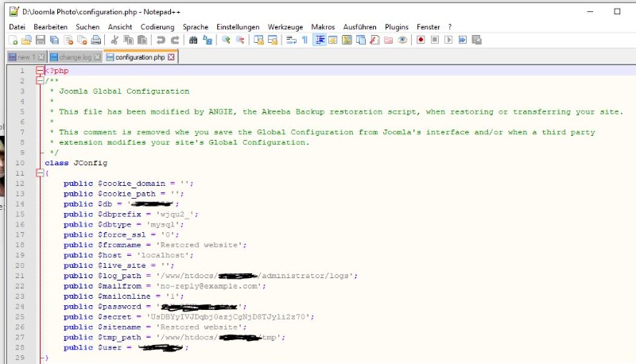636x364 pixels.
Task: Click the Paste clipboard icon
Action: pos(142,40)
